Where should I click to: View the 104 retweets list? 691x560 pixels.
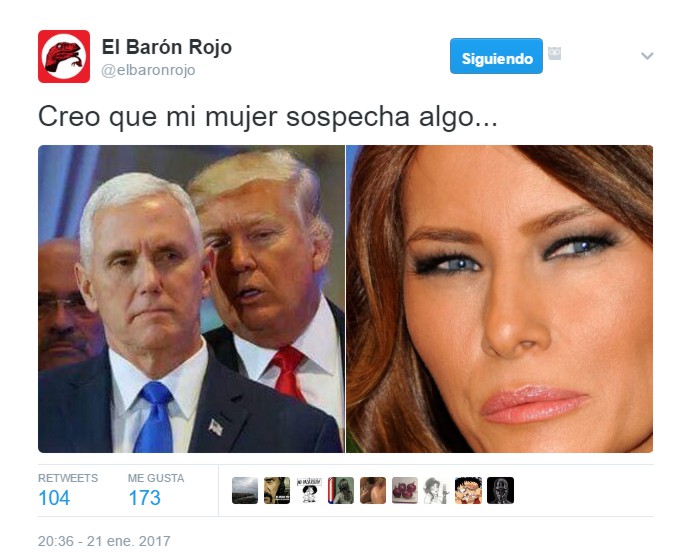pos(68,490)
